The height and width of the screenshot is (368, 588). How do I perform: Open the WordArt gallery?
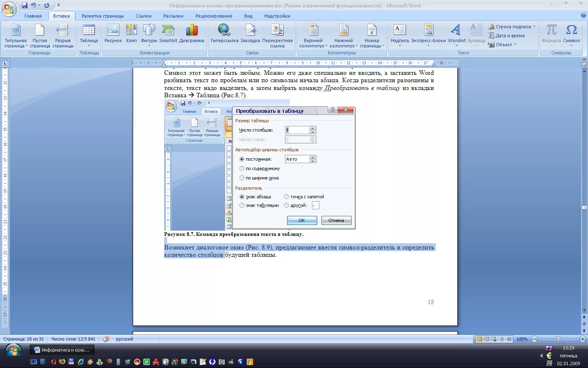457,34
